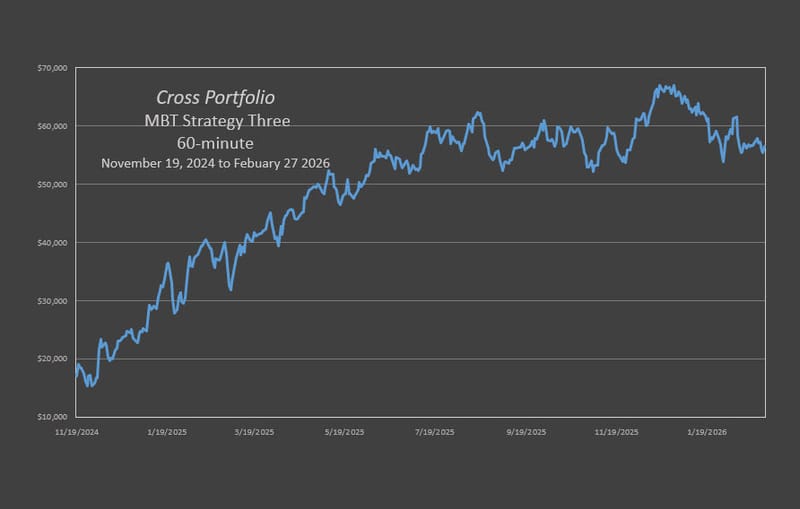Select the $50,000 y-axis label
Viewport: 800px width, 509px height.
(x=51, y=184)
